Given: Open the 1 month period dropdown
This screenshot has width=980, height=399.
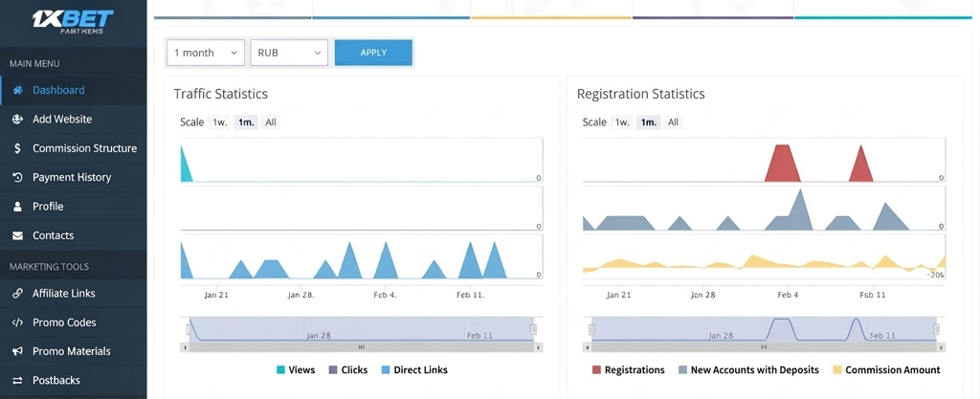Looking at the screenshot, I should 206,53.
